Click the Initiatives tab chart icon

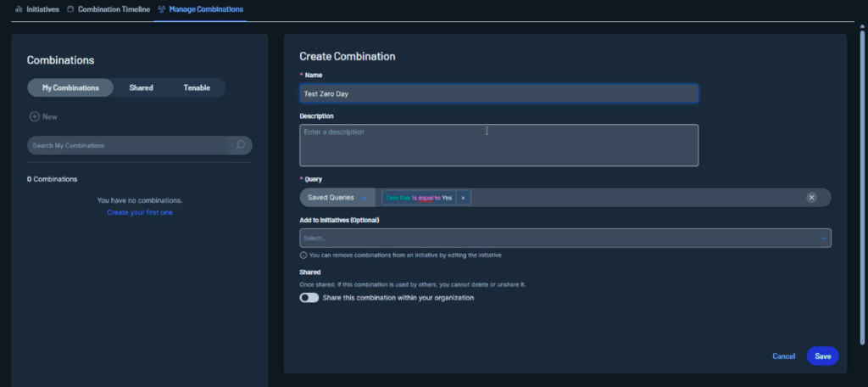pos(19,9)
